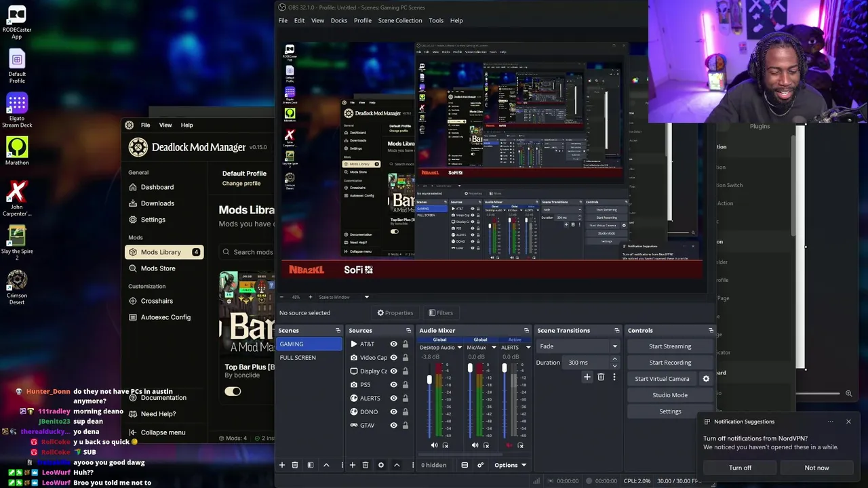Screen dimensions: 868x488
Task: Hide the Display Capture source eye icon
Action: [x=393, y=371]
